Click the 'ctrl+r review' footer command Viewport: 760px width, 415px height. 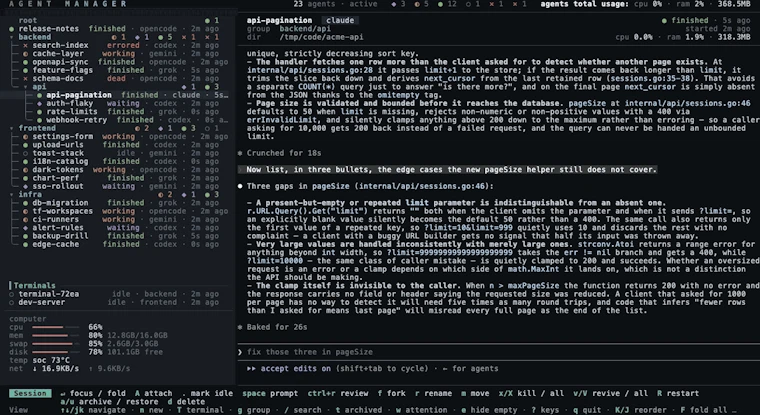tap(340, 393)
